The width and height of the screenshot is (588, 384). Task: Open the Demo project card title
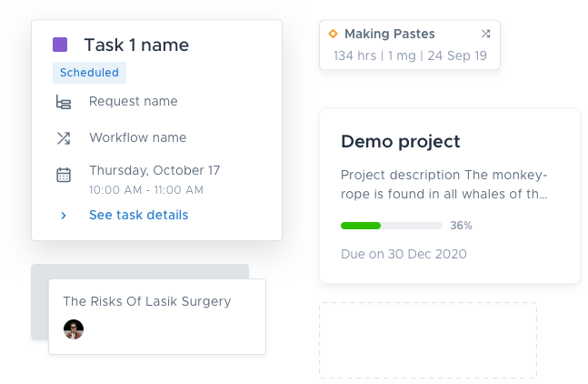coord(400,141)
